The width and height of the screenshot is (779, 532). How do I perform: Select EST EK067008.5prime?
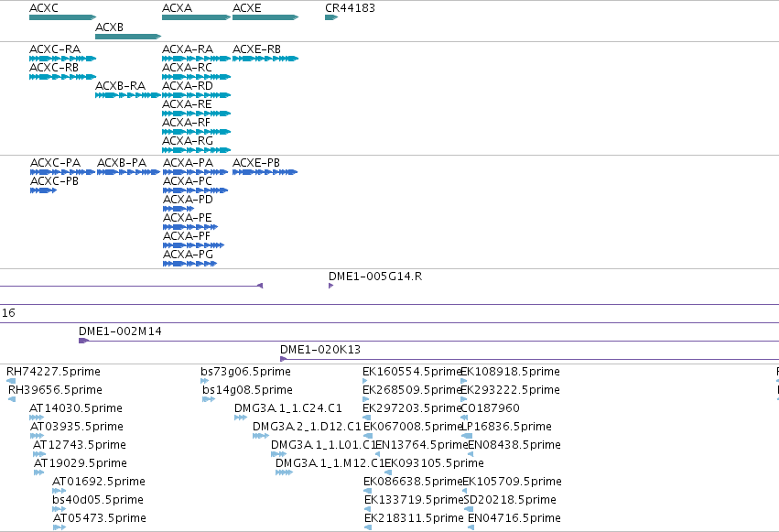[368, 436]
